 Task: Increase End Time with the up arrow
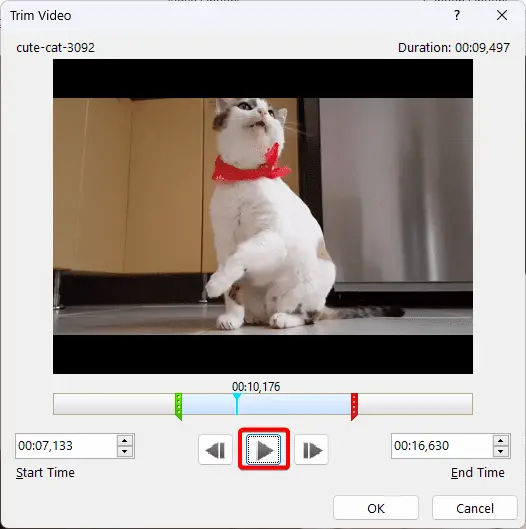point(501,440)
